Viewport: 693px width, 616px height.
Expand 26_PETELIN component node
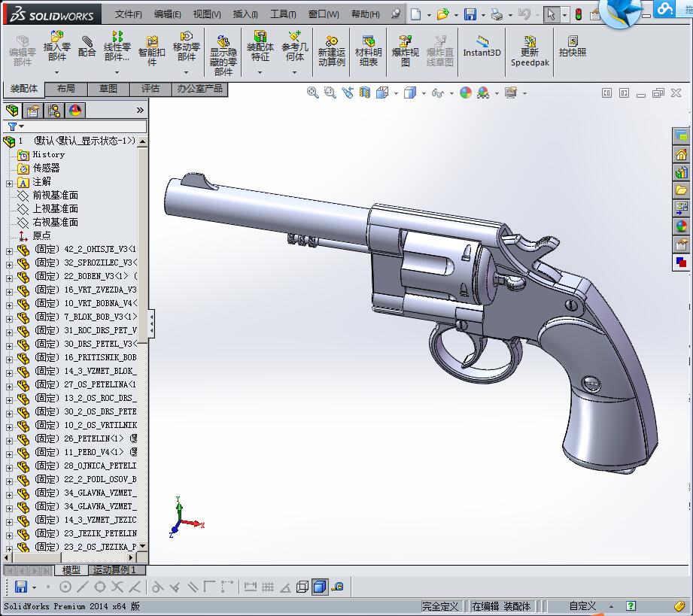[x=9, y=441]
